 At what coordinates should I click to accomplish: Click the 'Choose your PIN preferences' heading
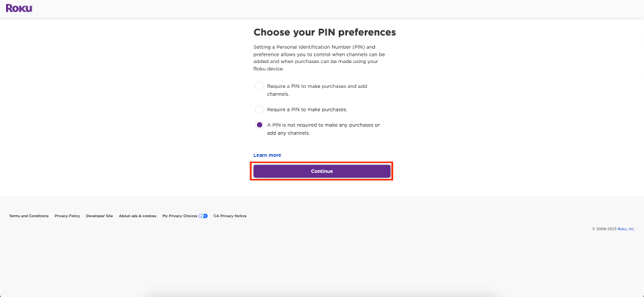(x=325, y=32)
